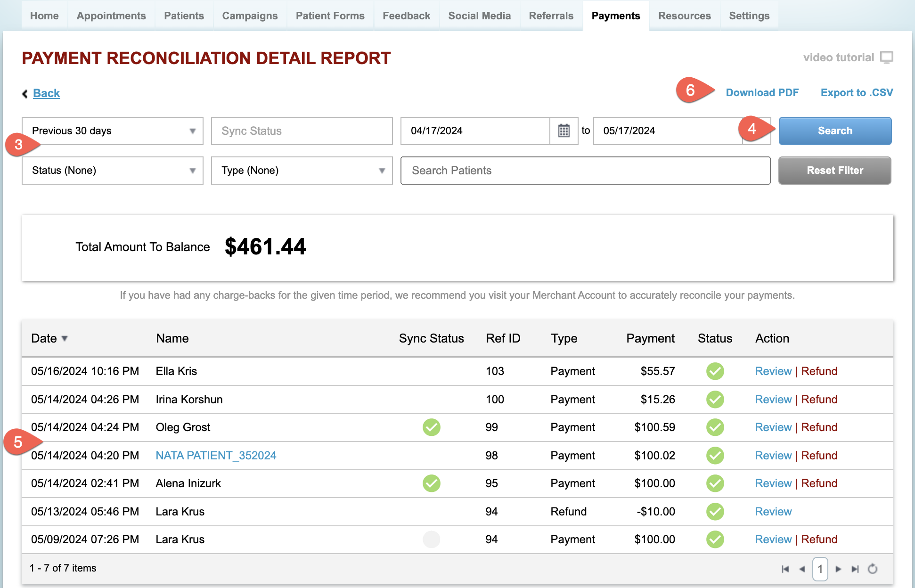Viewport: 915px width, 588px height.
Task: Click the Sync Status column header
Action: [431, 338]
